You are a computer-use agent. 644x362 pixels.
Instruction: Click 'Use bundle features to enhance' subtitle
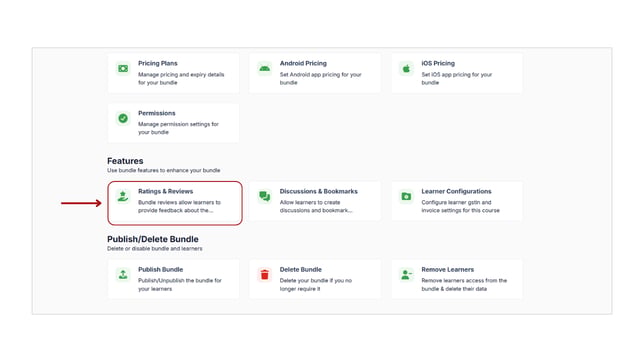[x=163, y=170]
